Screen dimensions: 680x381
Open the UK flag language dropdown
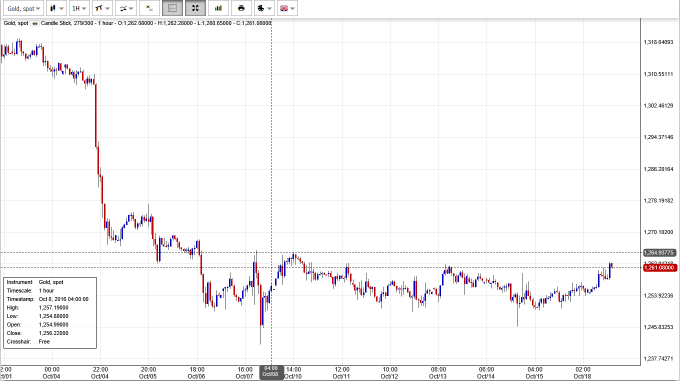point(287,8)
